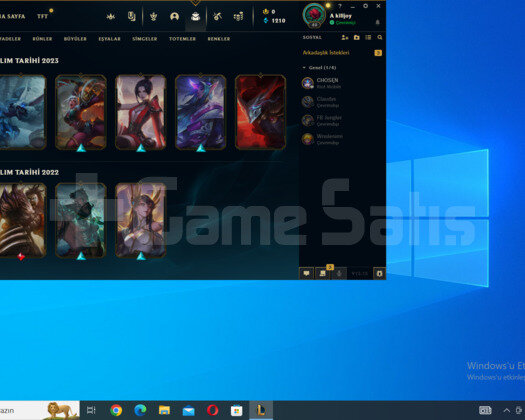Open client settings gear next to close button

[x=366, y=6]
